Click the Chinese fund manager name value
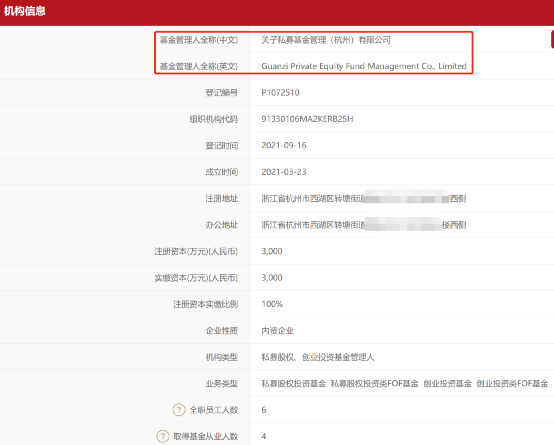This screenshot has width=554, height=445. pos(326,40)
